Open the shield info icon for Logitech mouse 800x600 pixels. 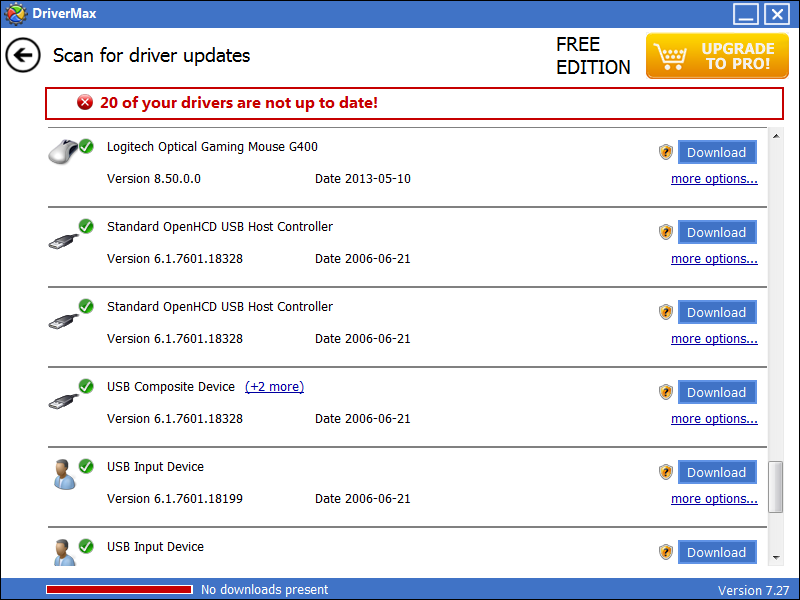[x=666, y=152]
